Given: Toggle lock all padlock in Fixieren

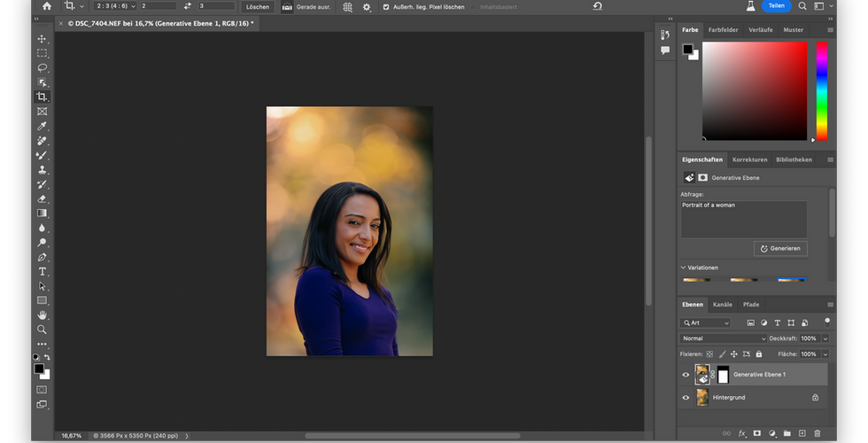Looking at the screenshot, I should point(758,354).
